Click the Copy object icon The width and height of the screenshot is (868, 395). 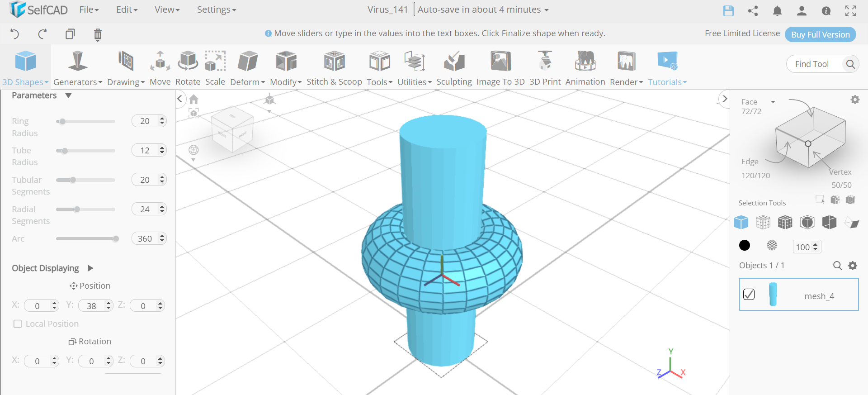pyautogui.click(x=70, y=34)
